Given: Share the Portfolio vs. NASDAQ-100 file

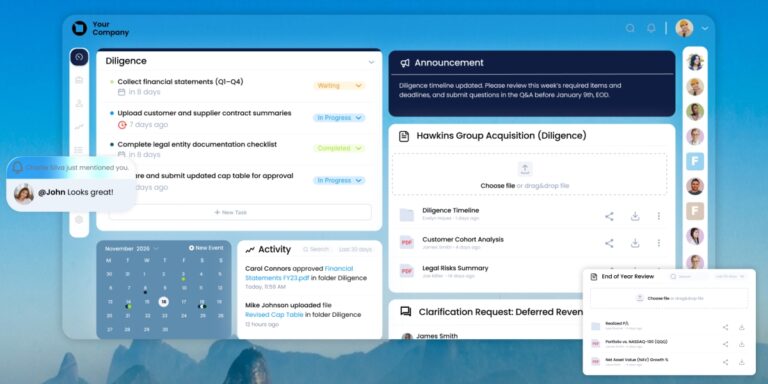Looking at the screenshot, I should pyautogui.click(x=725, y=344).
